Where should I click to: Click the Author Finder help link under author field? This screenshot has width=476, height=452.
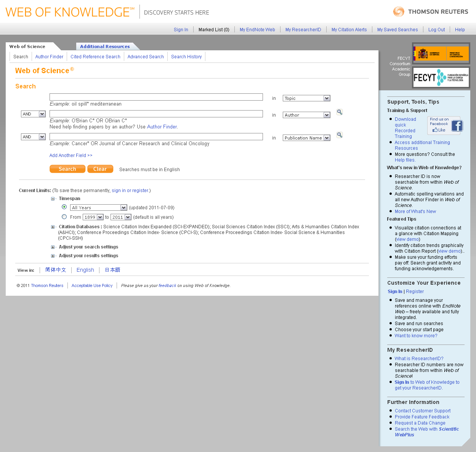pos(162,127)
